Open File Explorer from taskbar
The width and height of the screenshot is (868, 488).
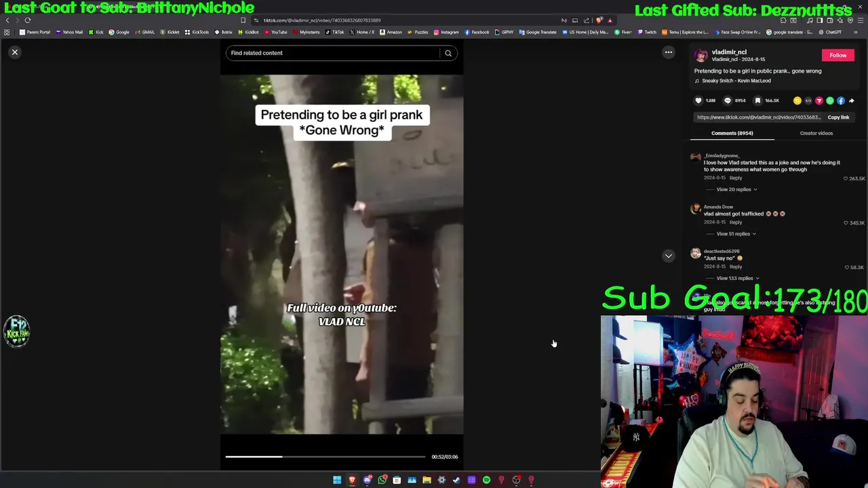pos(427,480)
